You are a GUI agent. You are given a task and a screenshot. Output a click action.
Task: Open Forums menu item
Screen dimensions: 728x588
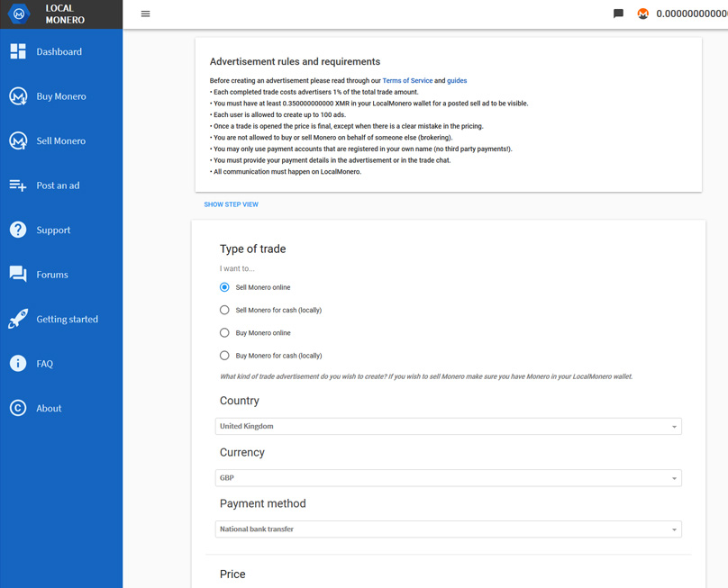52,275
